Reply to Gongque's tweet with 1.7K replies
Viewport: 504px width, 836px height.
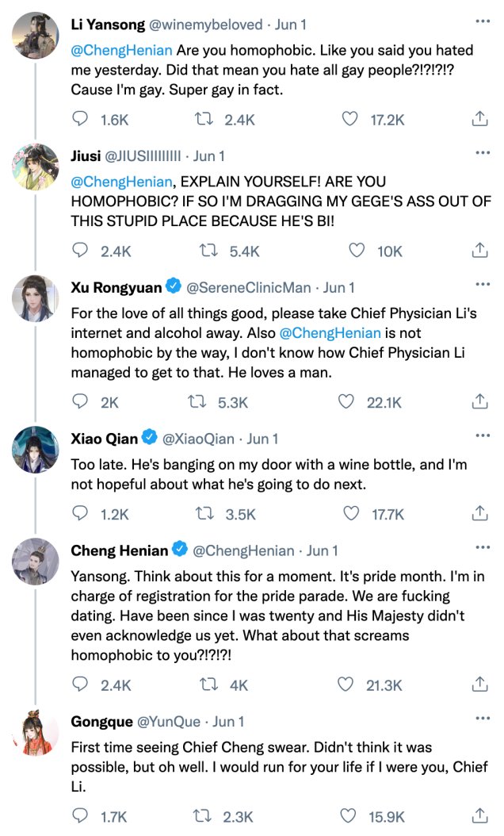[80, 815]
